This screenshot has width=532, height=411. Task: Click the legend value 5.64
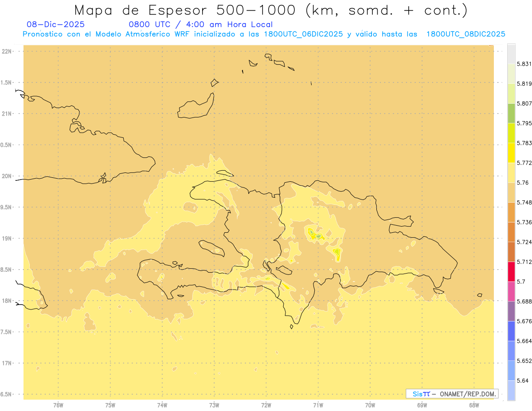click(x=523, y=380)
